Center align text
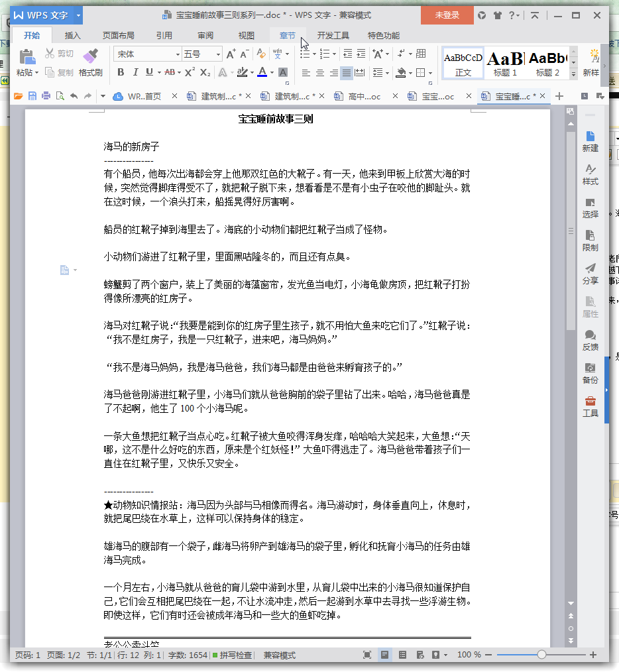The width and height of the screenshot is (619, 672). (320, 73)
